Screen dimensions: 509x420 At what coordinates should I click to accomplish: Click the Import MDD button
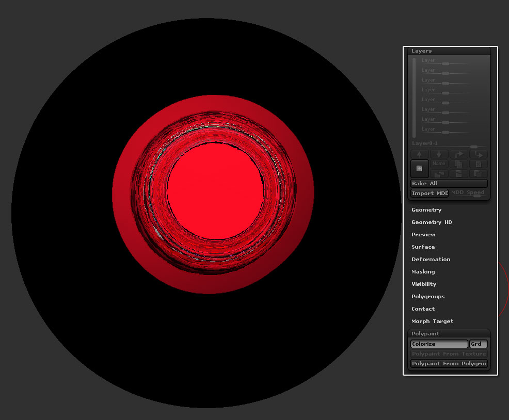(430, 193)
